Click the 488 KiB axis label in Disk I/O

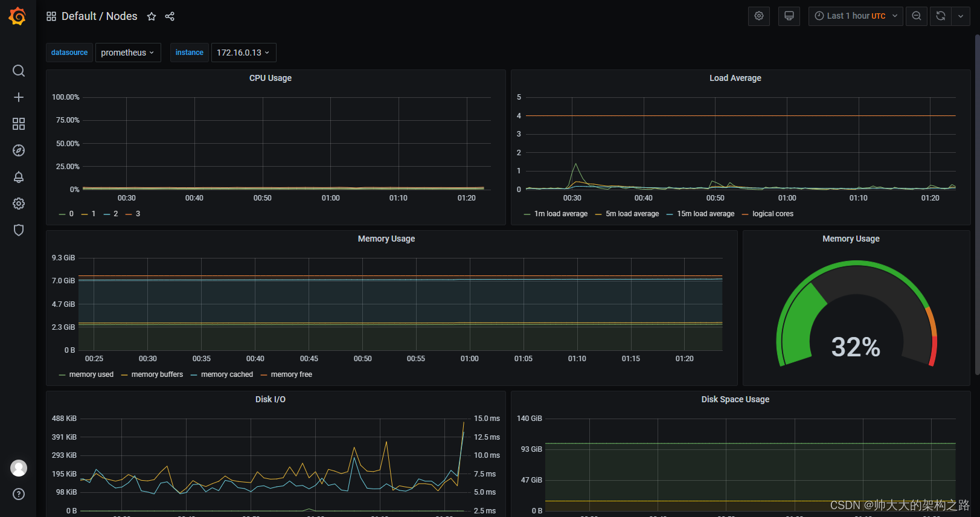[x=64, y=419]
